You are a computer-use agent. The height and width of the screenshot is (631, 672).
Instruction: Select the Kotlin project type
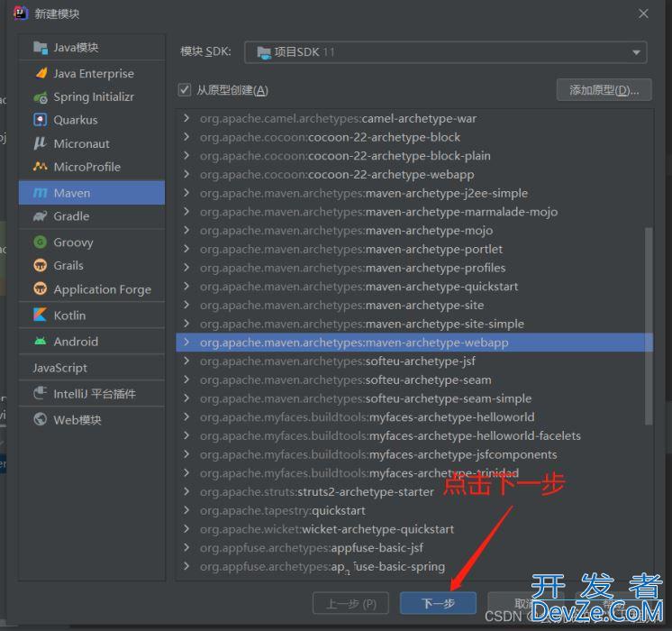point(92,315)
